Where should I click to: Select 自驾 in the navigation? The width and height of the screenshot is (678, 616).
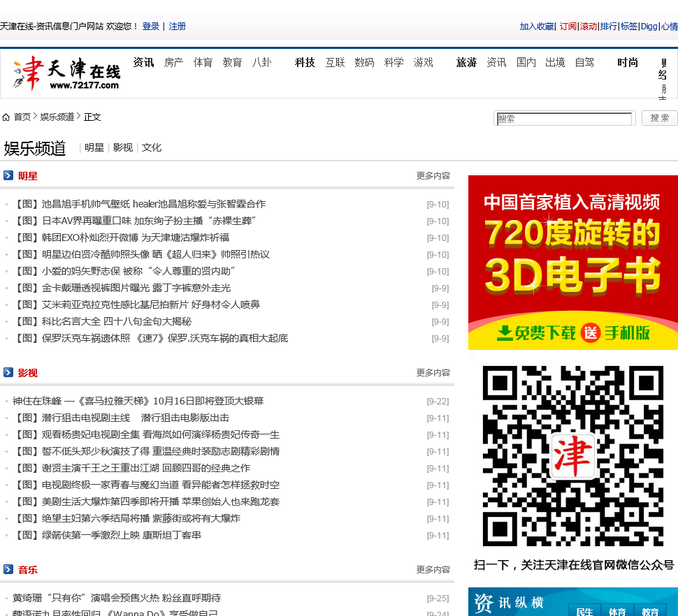(584, 63)
